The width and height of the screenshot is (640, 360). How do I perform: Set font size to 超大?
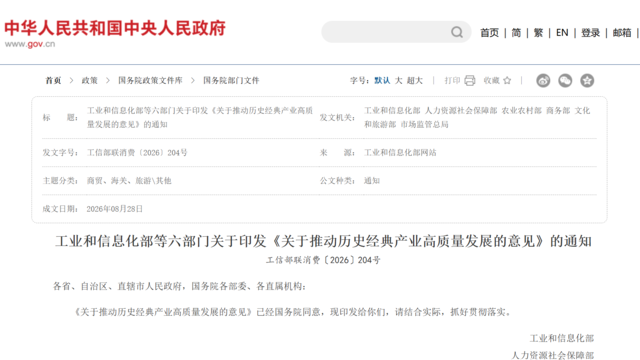pyautogui.click(x=415, y=80)
